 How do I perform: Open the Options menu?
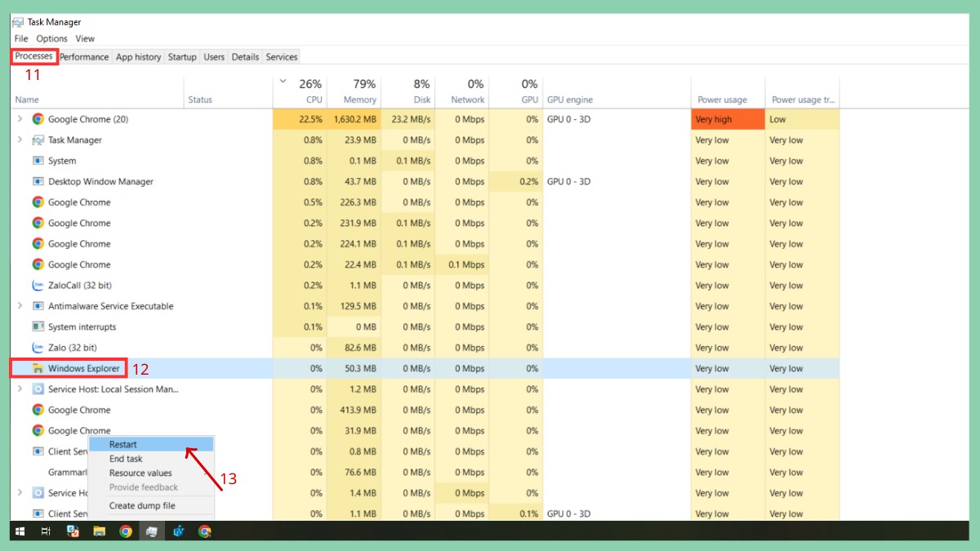pos(51,38)
